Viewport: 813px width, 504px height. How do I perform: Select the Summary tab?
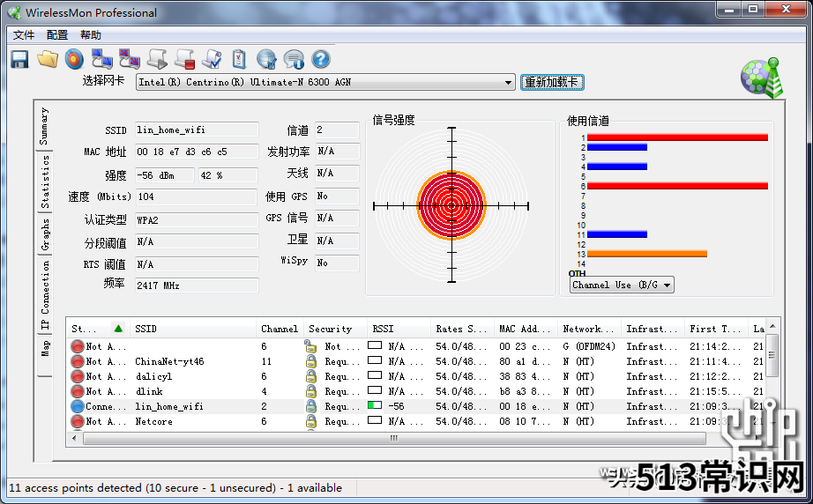pyautogui.click(x=43, y=127)
